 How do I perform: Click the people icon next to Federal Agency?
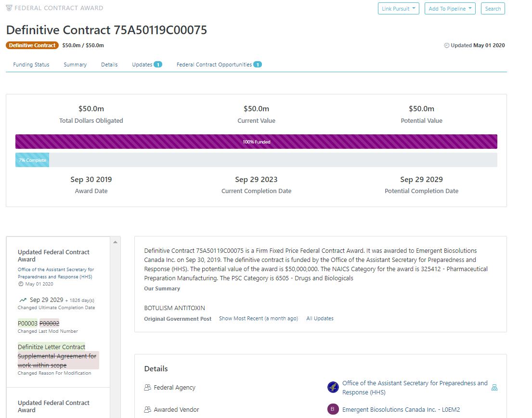point(148,388)
